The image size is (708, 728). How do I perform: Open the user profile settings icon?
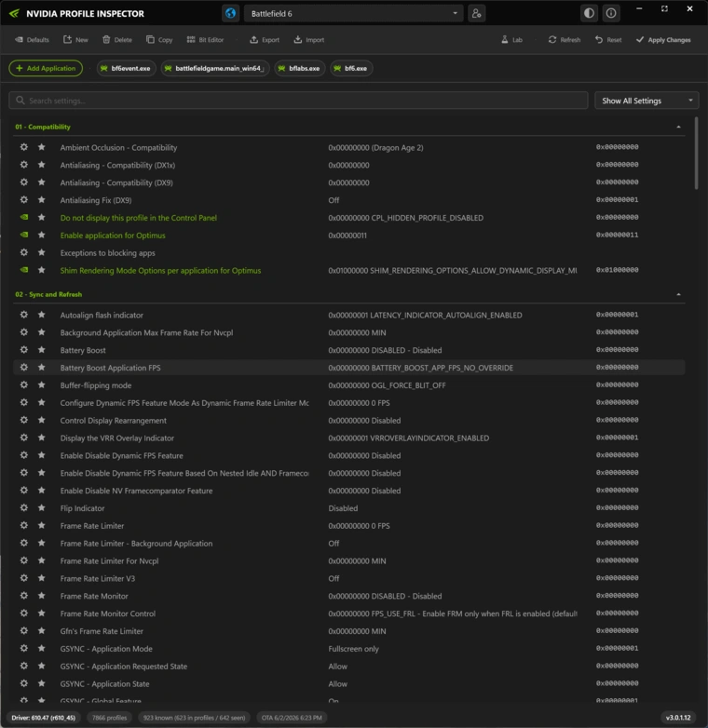pos(477,13)
